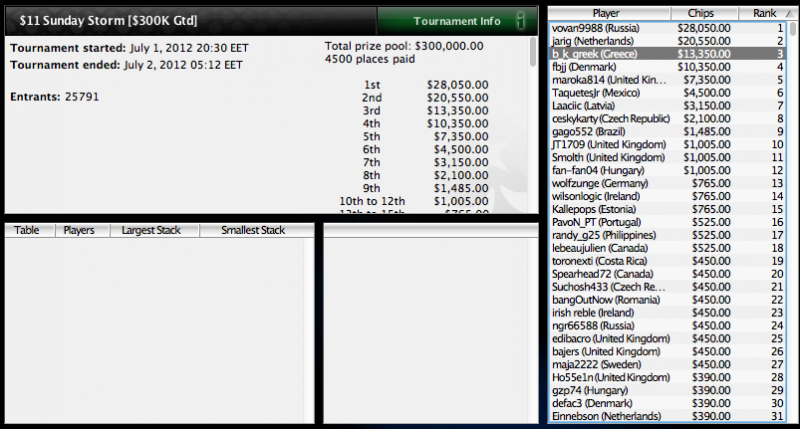This screenshot has width=800, height=429.
Task: Select player wolfzunge (Germany) row
Action: (x=668, y=183)
